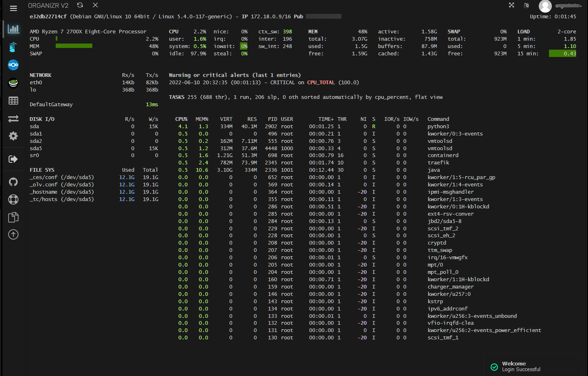Click the _tc/hosts (/dev/sda5) filesystem row
This screenshot has height=376, width=588.
click(94, 199)
